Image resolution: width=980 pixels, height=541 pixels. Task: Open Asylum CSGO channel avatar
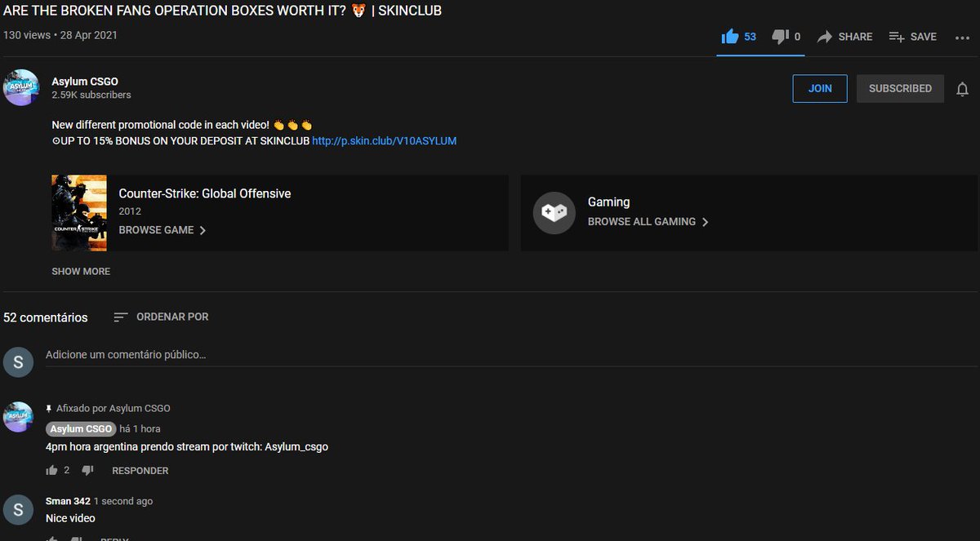(20, 87)
